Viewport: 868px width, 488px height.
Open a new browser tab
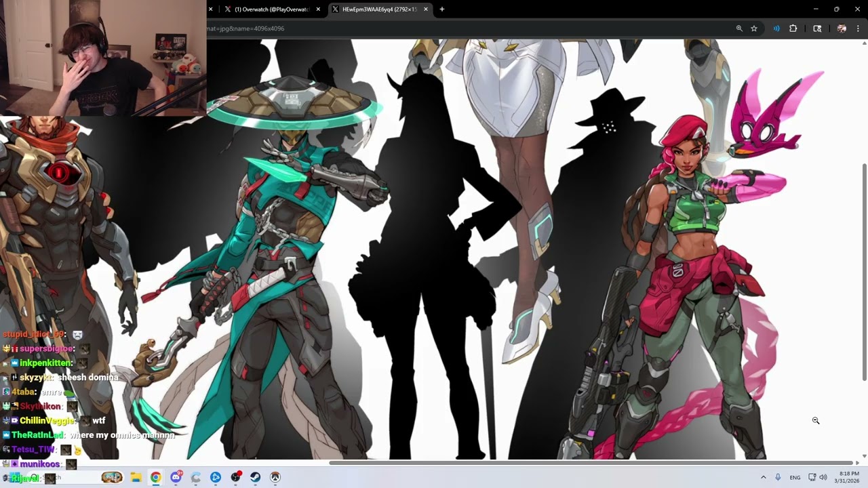click(x=442, y=9)
